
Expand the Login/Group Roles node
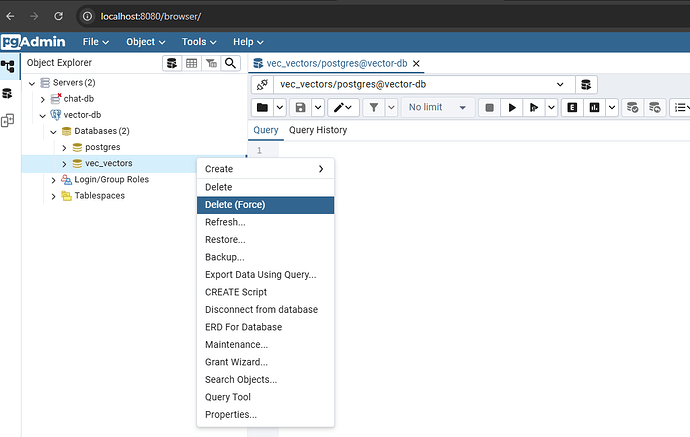coord(53,180)
